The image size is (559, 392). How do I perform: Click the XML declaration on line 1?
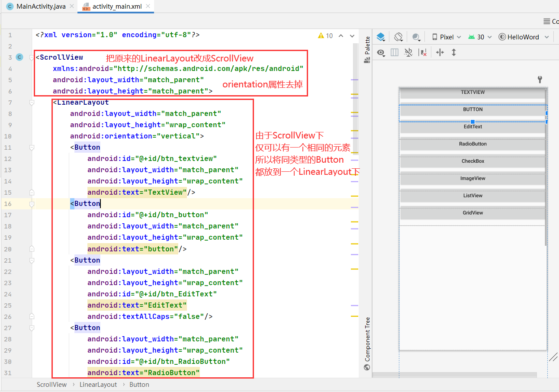pyautogui.click(x=118, y=35)
